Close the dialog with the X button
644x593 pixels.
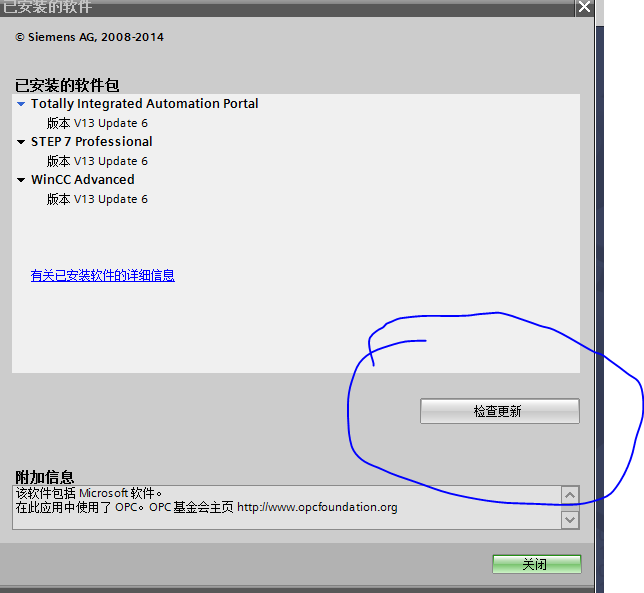584,7
